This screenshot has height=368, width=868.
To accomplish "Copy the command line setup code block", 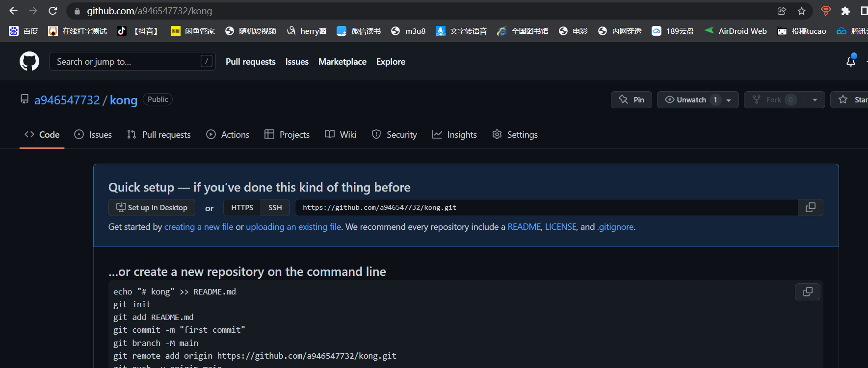I will 807,292.
